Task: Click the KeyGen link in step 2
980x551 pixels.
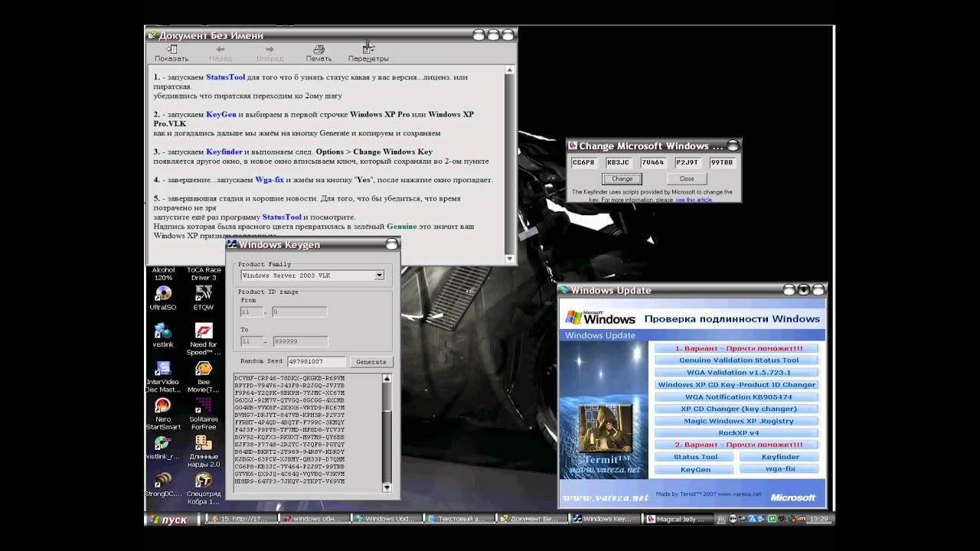Action: [x=221, y=114]
